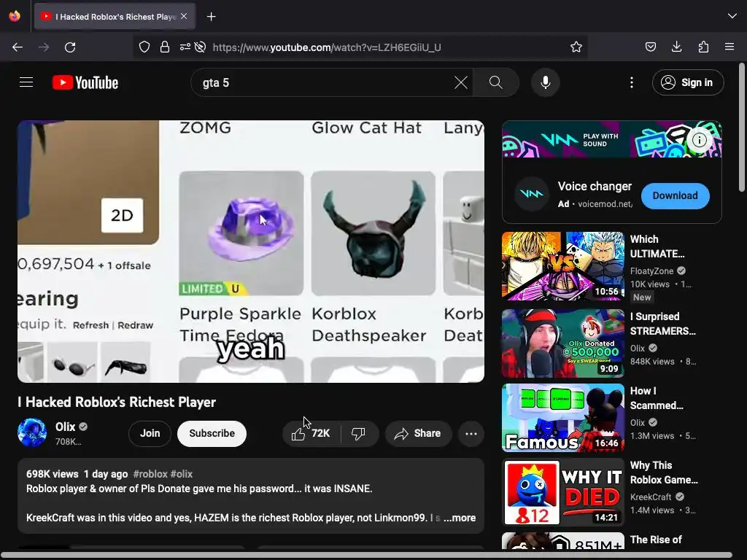Click the Join membership button
Screen dimensions: 747x560
click(x=150, y=433)
